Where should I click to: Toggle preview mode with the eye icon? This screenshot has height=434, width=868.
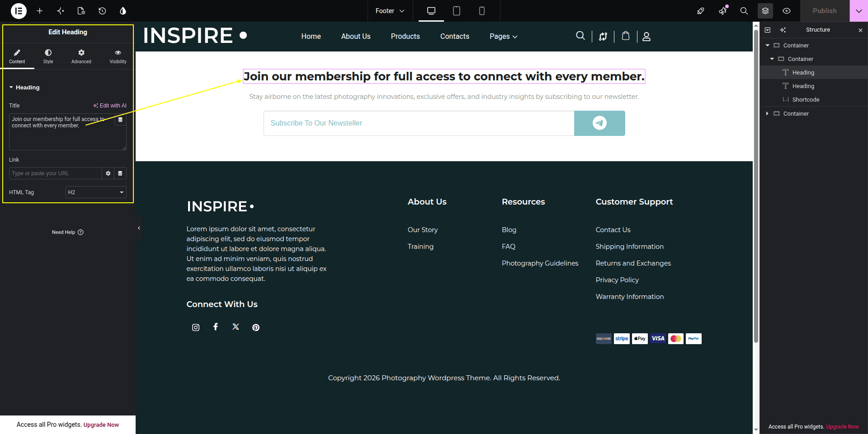(787, 11)
